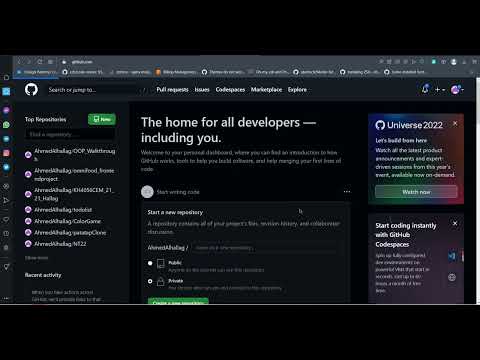Open the Codespaces navigation item
Image resolution: width=480 pixels, height=360 pixels.
click(x=230, y=90)
